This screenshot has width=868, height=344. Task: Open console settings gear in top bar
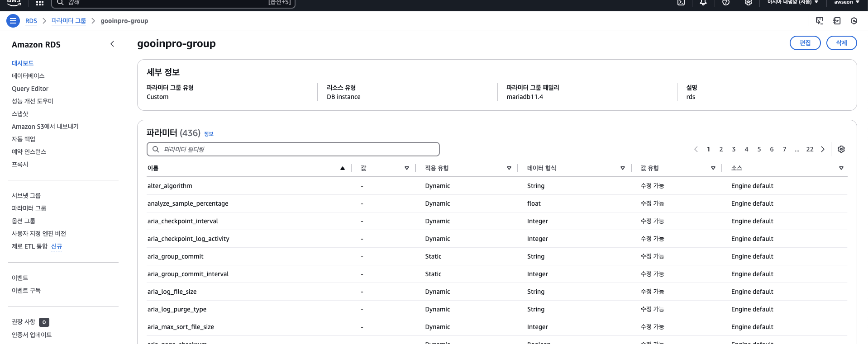point(749,3)
